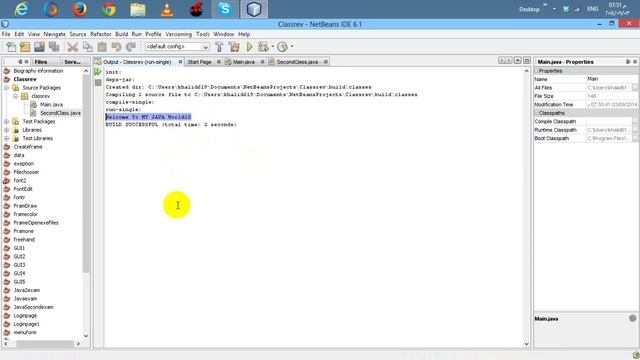This screenshot has width=640, height=360.
Task: Re-run output with green double arrow
Action: [98, 72]
